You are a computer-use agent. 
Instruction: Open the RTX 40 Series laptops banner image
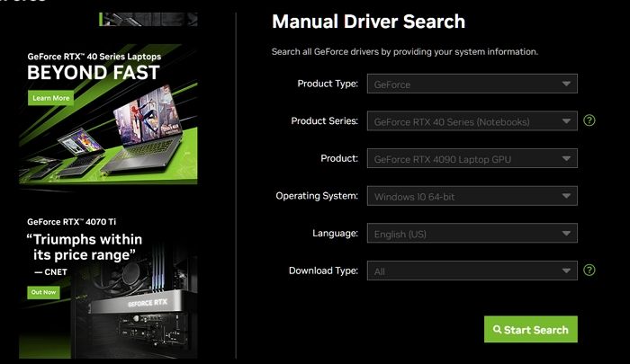click(x=108, y=114)
